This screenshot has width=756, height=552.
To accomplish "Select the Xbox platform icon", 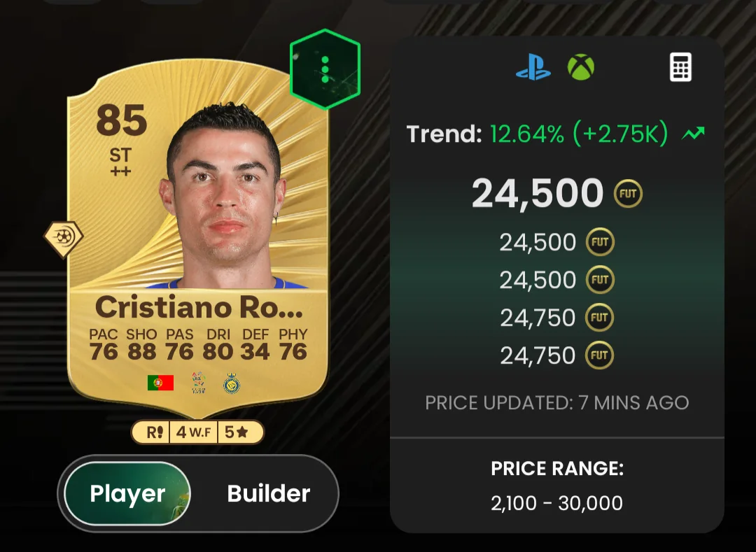I will (581, 67).
